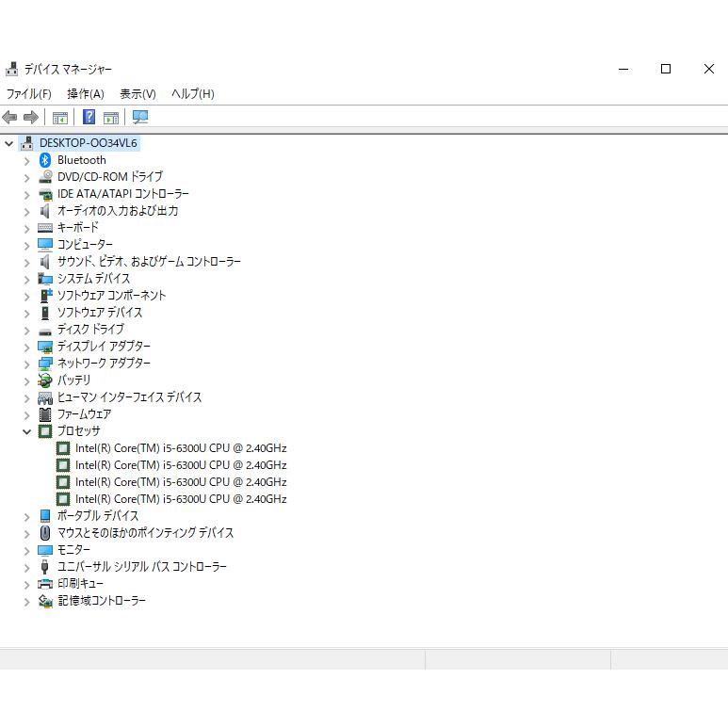This screenshot has height=728, width=728.
Task: Expand the ソフトウェア コンポーネント category
Action: point(27,297)
